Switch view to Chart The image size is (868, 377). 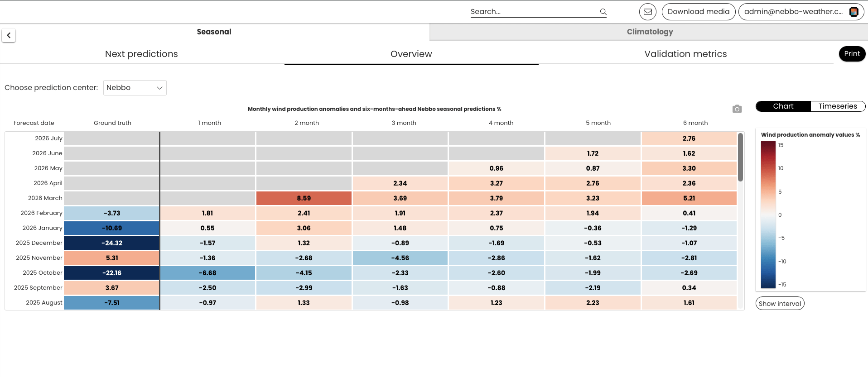tap(783, 106)
